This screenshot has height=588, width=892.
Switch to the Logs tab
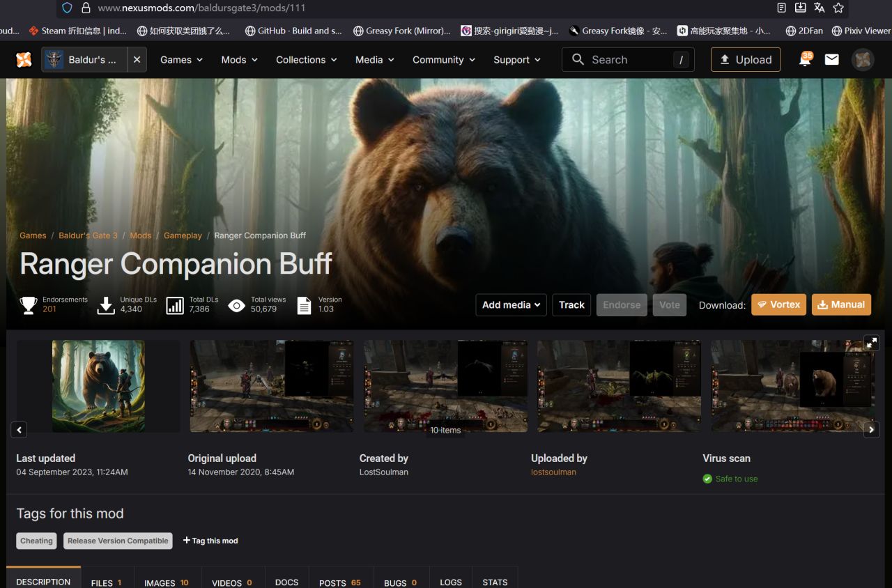(x=451, y=578)
